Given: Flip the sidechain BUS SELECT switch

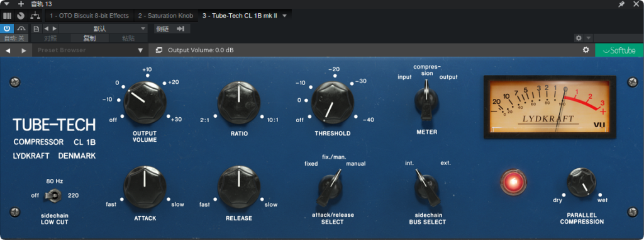Looking at the screenshot, I should [x=427, y=188].
